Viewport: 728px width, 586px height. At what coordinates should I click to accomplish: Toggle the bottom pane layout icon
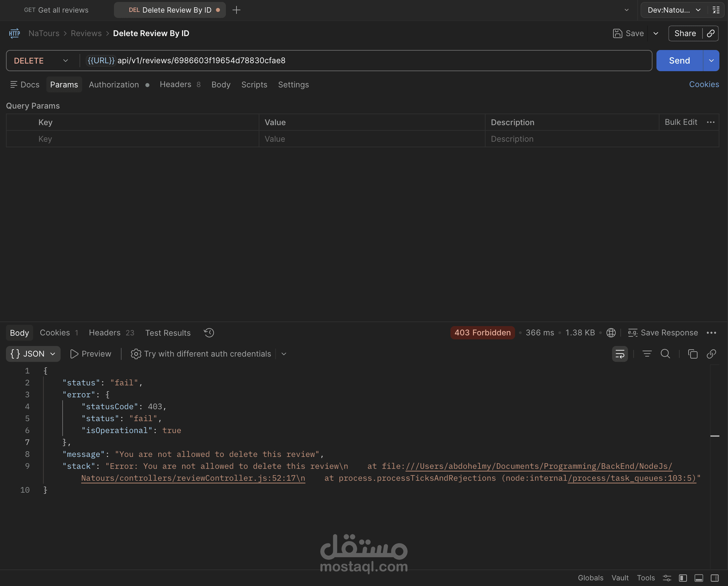pyautogui.click(x=699, y=578)
